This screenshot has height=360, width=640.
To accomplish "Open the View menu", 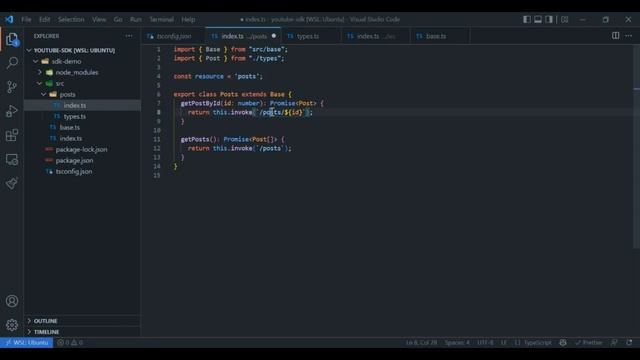I will click(99, 19).
